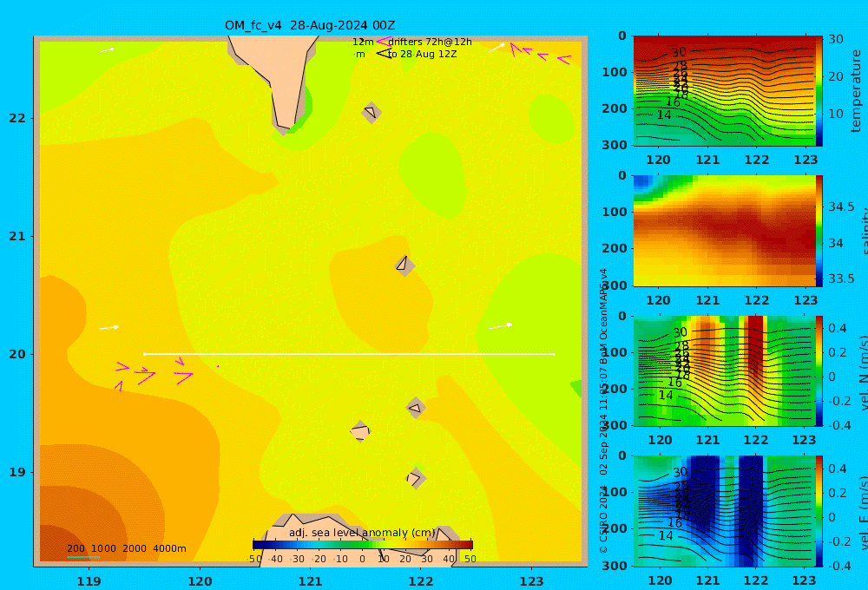
Task: Click latitude label 21 on main map axis
Action: (x=17, y=236)
